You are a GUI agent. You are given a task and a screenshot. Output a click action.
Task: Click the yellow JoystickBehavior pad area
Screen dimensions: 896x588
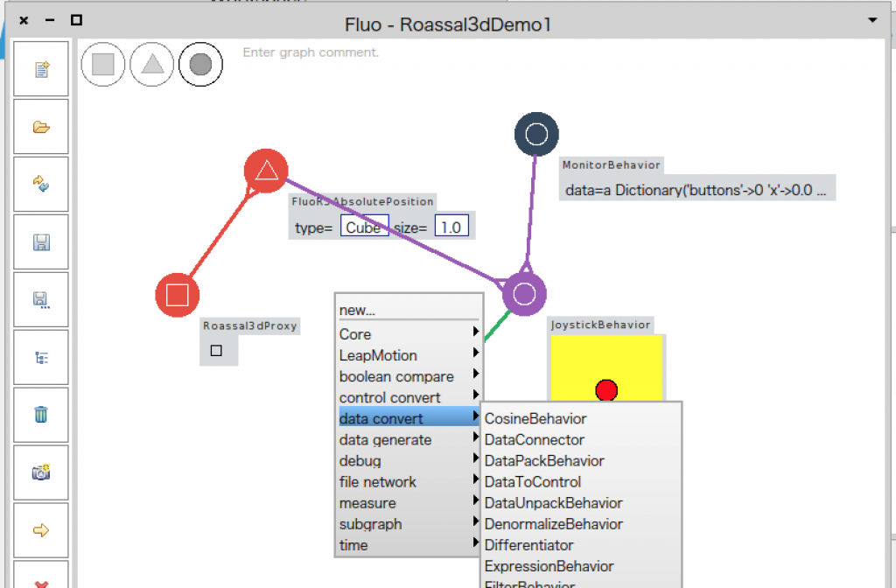(606, 368)
